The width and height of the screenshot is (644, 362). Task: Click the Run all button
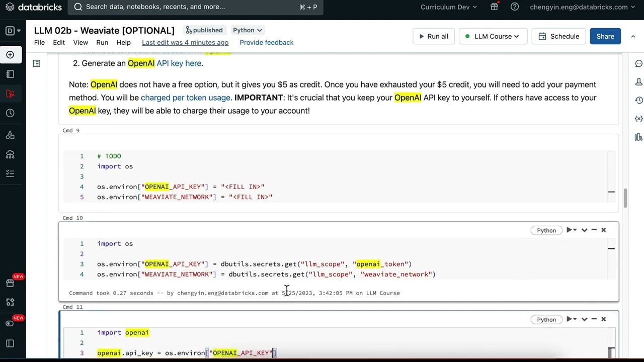[x=434, y=36]
